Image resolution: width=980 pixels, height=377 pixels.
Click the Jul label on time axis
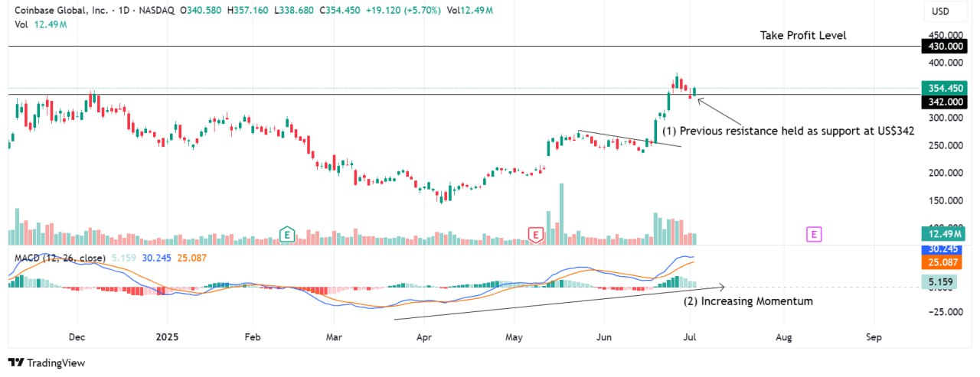tap(691, 336)
